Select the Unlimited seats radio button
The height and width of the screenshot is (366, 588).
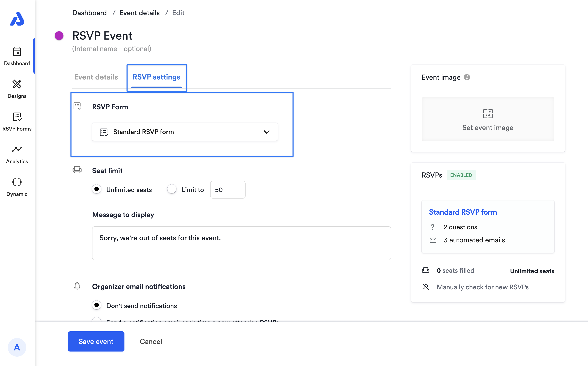click(x=97, y=189)
